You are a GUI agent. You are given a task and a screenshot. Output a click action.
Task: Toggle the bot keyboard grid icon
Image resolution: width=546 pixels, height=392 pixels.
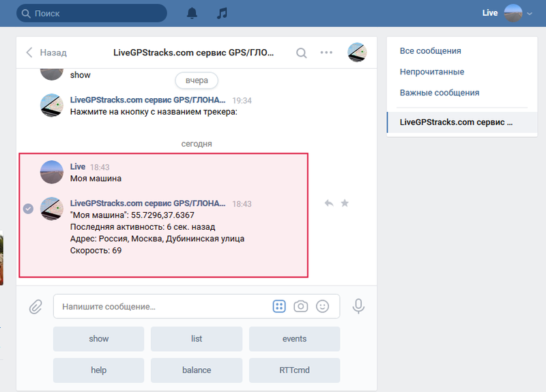click(x=278, y=307)
